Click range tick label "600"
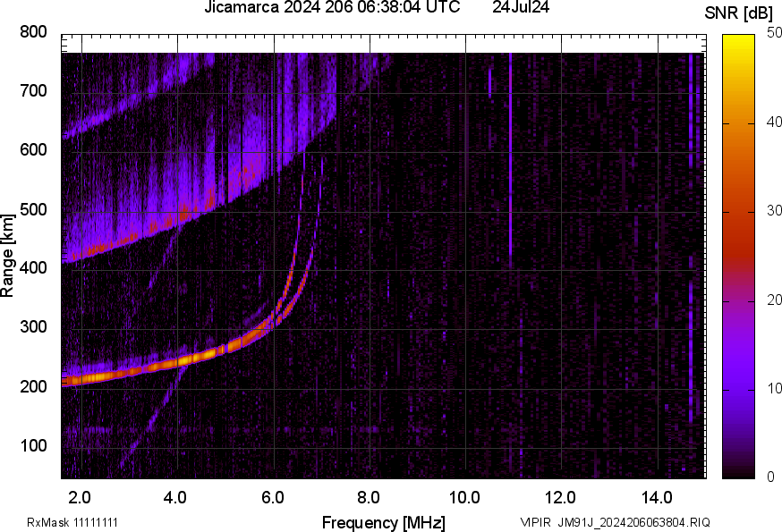Viewport: 782px width, 532px height. tap(33, 149)
